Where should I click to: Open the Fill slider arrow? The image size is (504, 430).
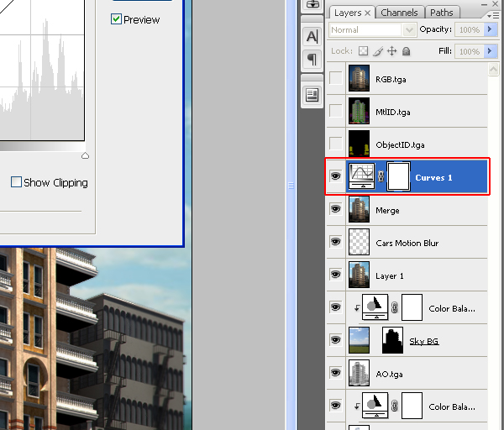click(x=490, y=51)
